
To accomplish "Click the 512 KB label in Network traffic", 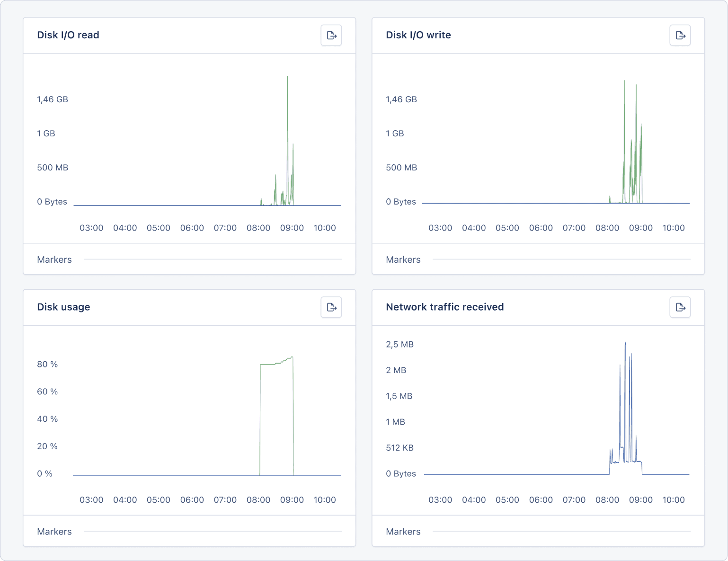I will click(400, 448).
